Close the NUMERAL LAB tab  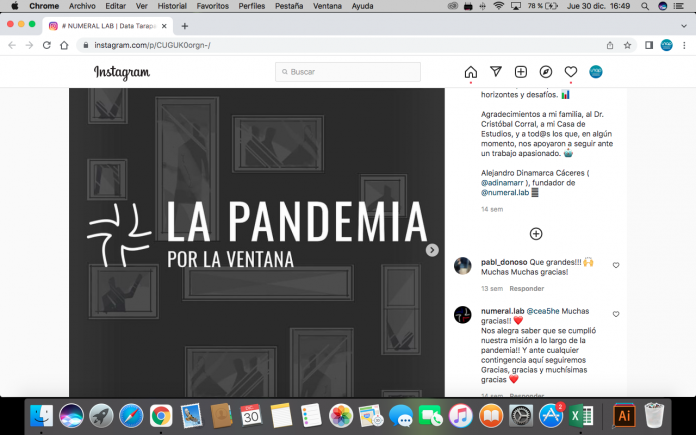pyautogui.click(x=164, y=26)
